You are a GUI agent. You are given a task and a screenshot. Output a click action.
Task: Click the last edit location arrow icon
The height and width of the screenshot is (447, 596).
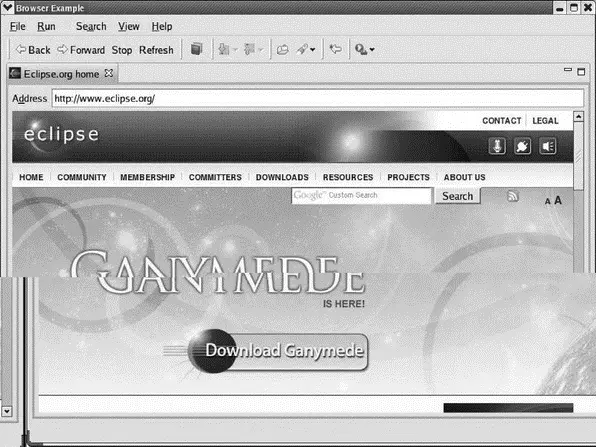click(x=335, y=49)
